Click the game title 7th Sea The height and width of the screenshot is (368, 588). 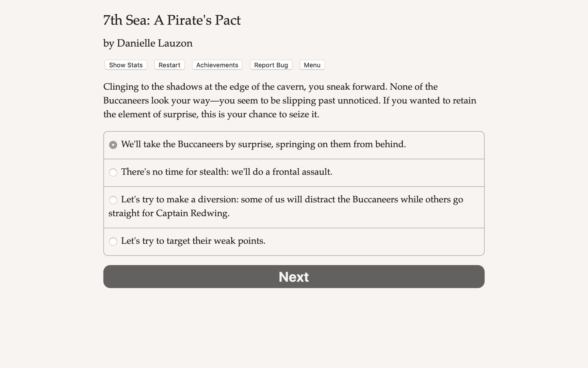pyautogui.click(x=171, y=20)
